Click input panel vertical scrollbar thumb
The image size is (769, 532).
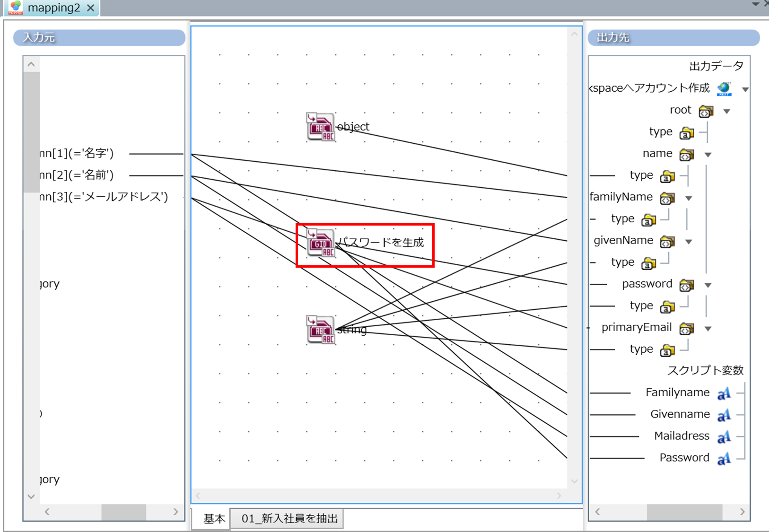[31, 132]
